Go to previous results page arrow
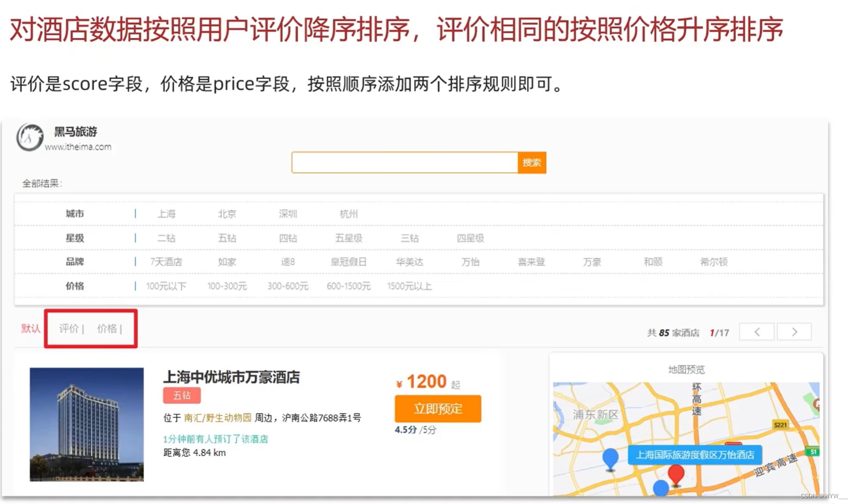Viewport: 856px width, 504px height. [757, 332]
